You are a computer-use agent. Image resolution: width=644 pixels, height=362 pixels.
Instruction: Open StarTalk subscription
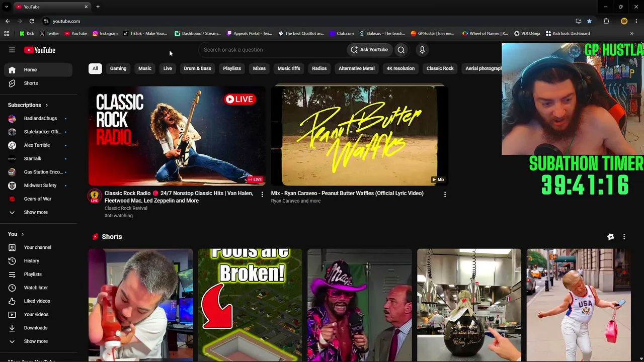[38, 158]
